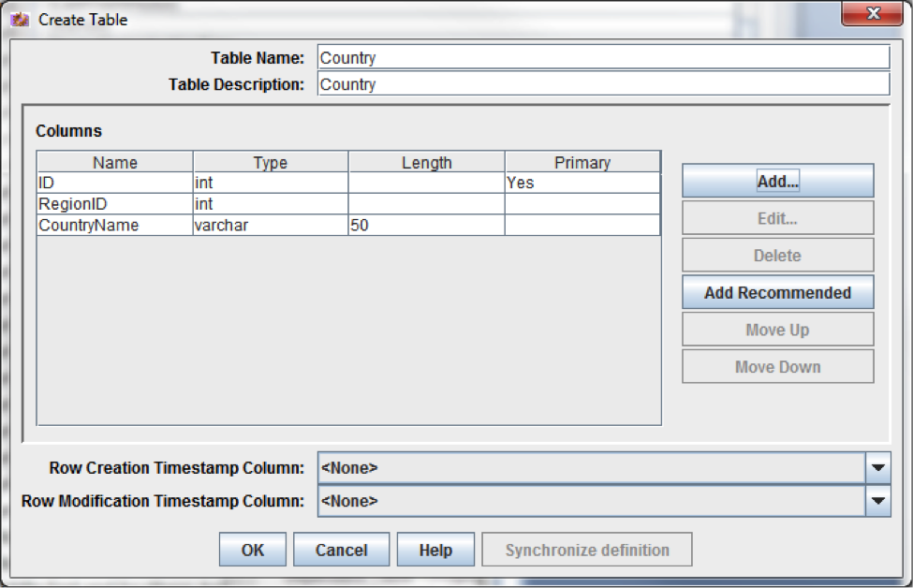Select the ID column row

tap(348, 183)
